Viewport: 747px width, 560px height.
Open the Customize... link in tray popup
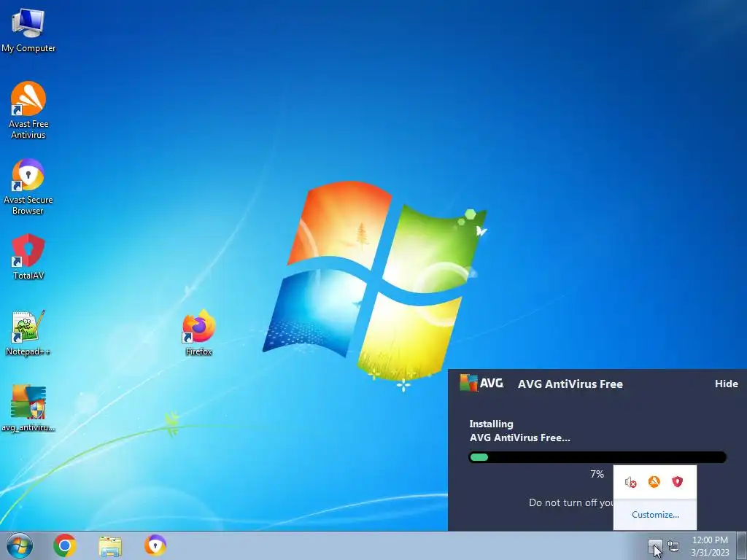point(655,515)
